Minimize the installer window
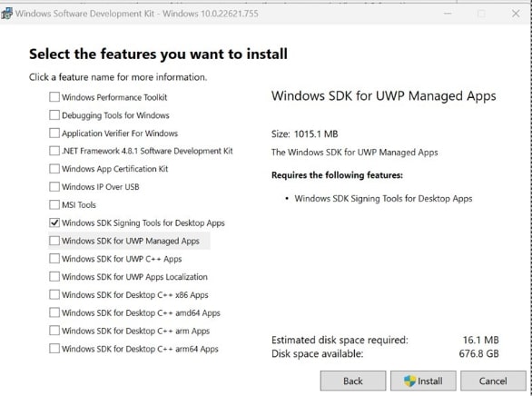The width and height of the screenshot is (532, 396). [448, 14]
